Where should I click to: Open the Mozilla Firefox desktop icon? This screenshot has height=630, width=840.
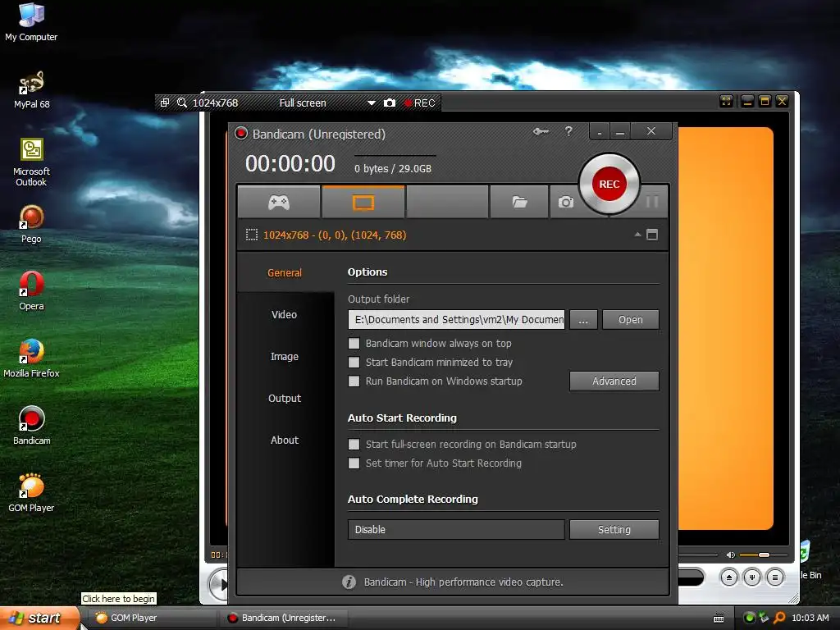coord(32,358)
